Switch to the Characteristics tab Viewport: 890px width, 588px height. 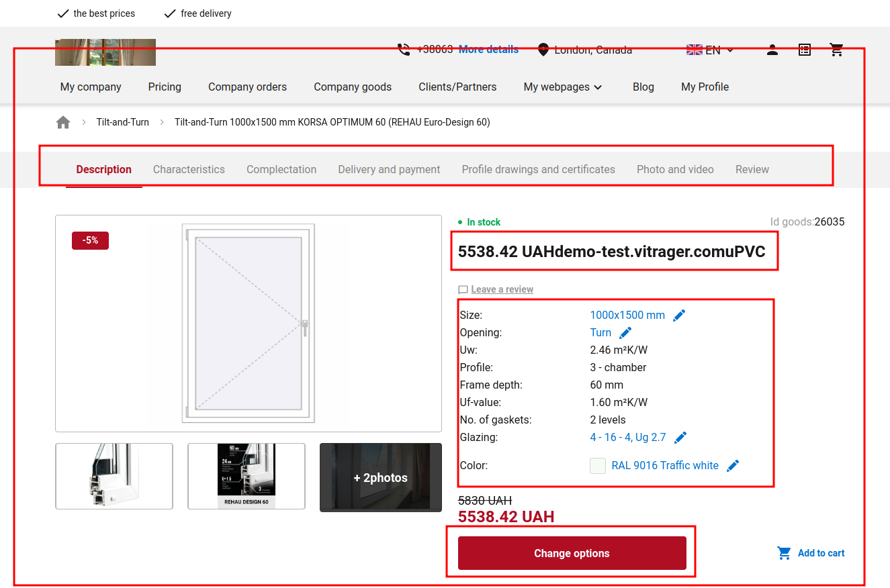(x=189, y=169)
